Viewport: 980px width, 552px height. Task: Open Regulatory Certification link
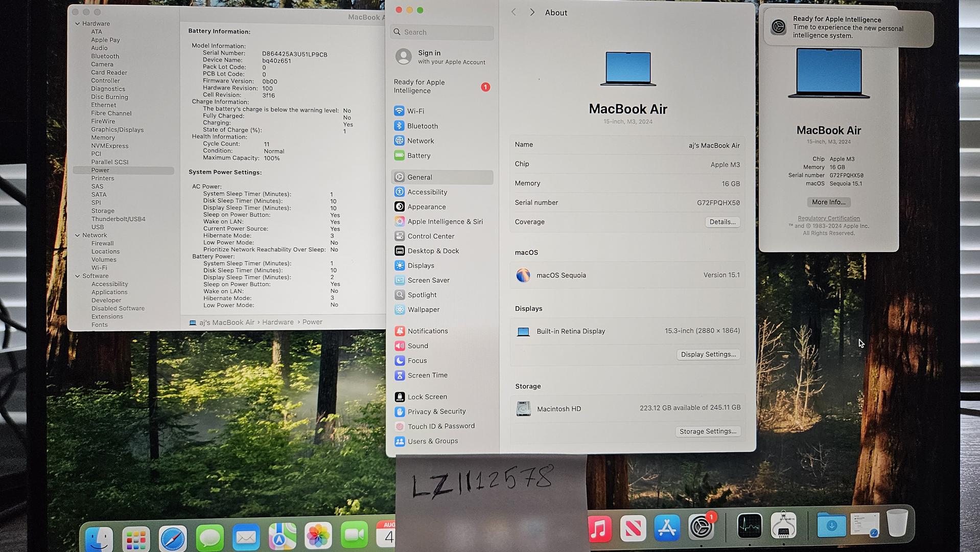(829, 218)
